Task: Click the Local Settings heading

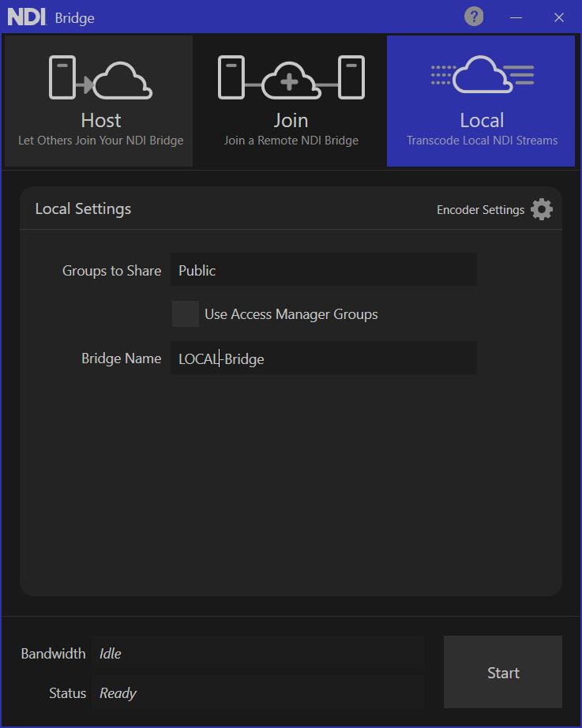Action: [83, 209]
